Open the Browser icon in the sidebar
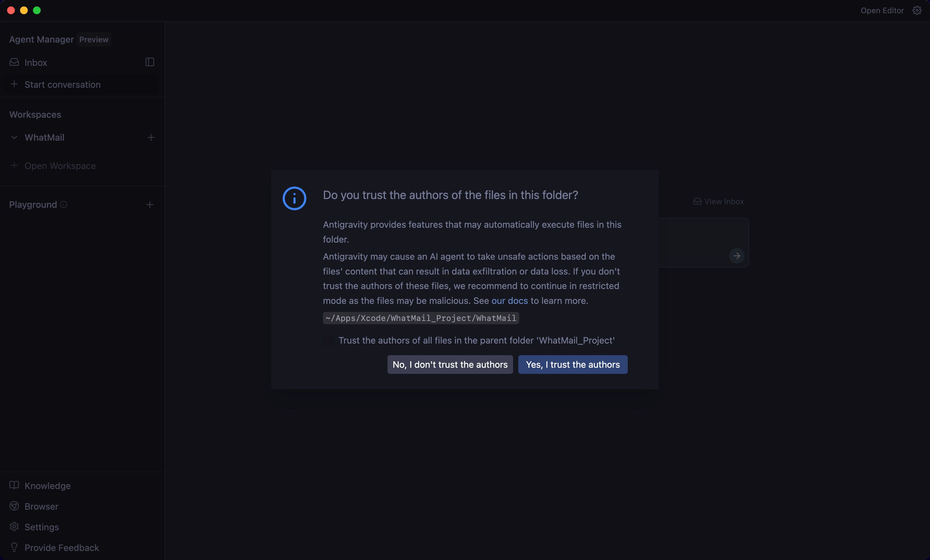 pos(14,506)
